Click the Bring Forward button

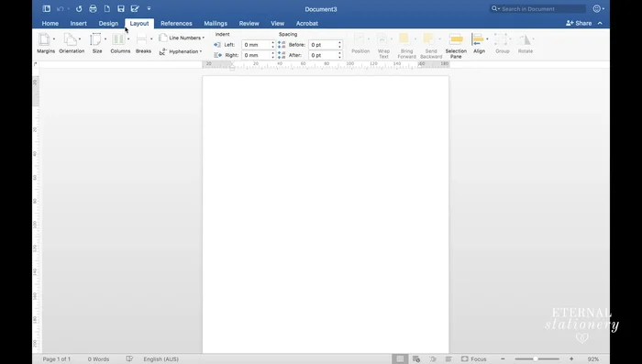(x=406, y=46)
